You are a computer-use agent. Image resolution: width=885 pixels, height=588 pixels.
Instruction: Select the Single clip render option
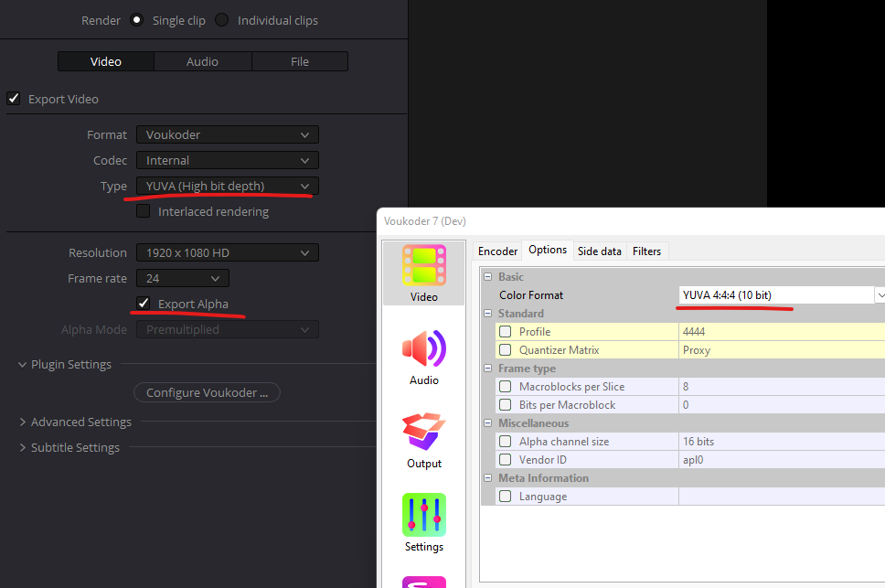click(137, 20)
